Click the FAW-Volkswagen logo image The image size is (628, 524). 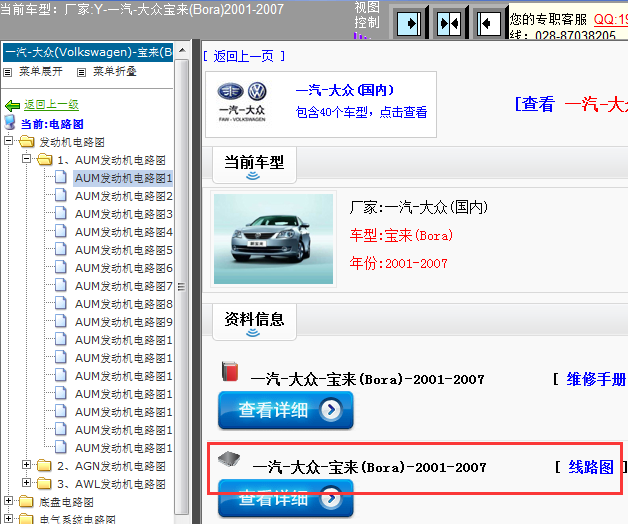242,103
